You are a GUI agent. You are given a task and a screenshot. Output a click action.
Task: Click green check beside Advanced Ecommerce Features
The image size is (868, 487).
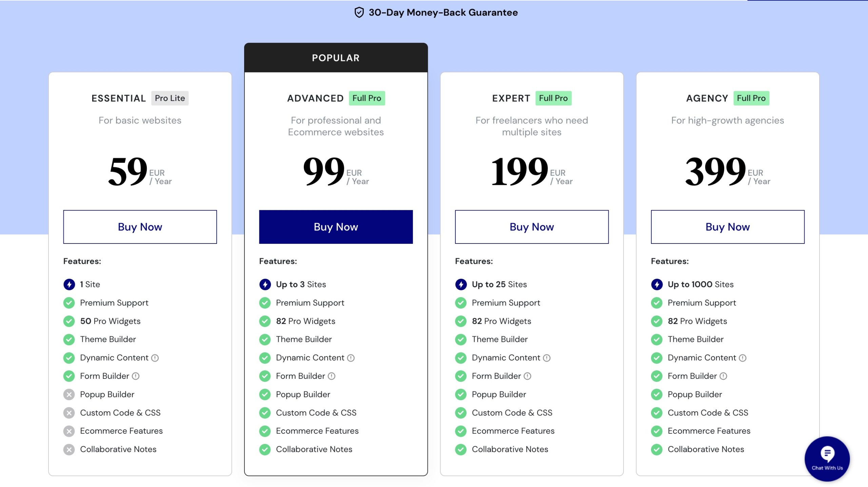pos(265,431)
